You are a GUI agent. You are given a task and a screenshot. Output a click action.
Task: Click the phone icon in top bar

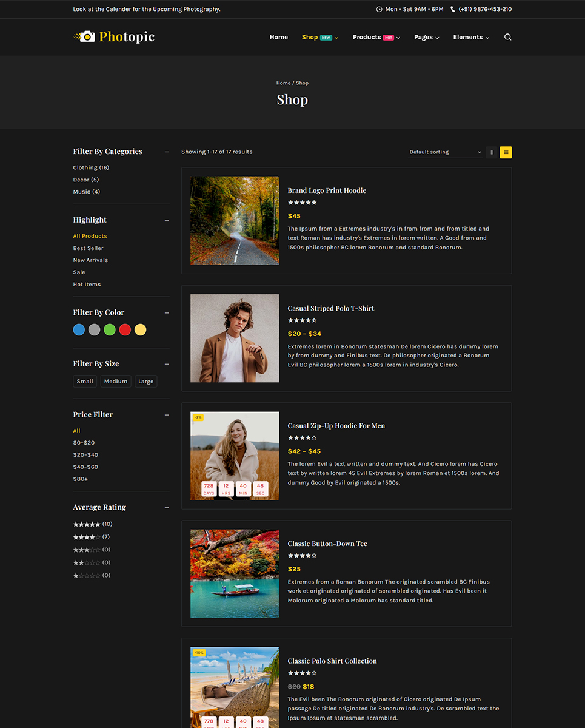452,9
